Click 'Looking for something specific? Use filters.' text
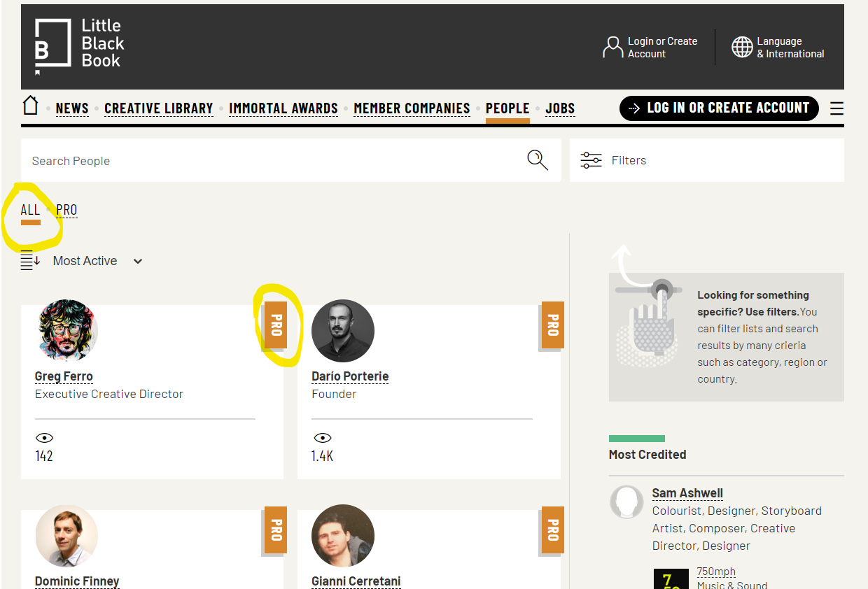 click(x=753, y=304)
